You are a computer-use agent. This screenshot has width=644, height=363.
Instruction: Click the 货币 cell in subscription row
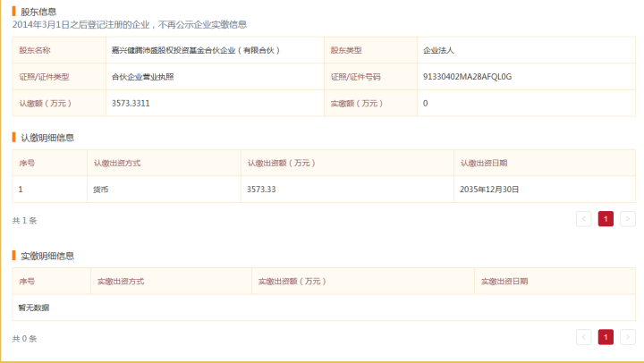[101, 190]
